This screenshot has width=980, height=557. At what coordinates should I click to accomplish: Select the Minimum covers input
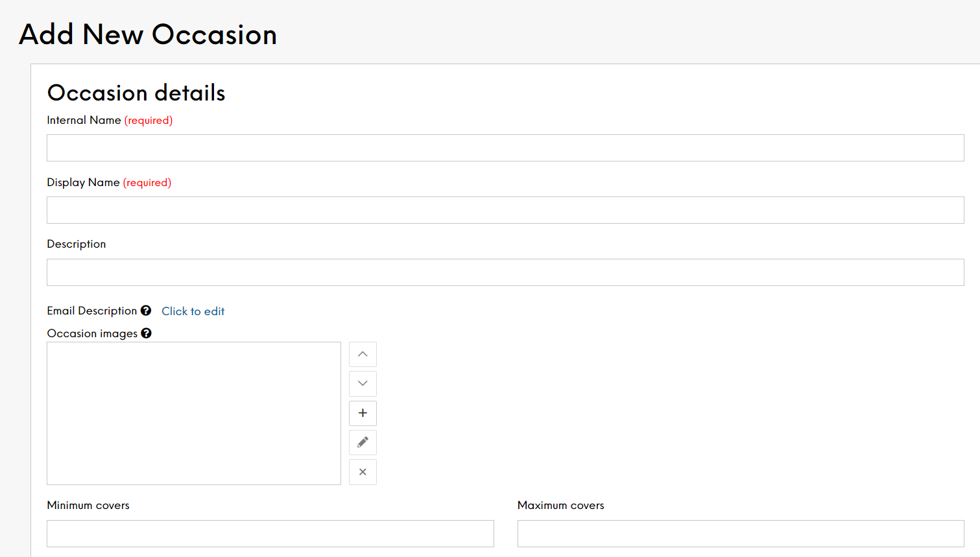click(270, 534)
